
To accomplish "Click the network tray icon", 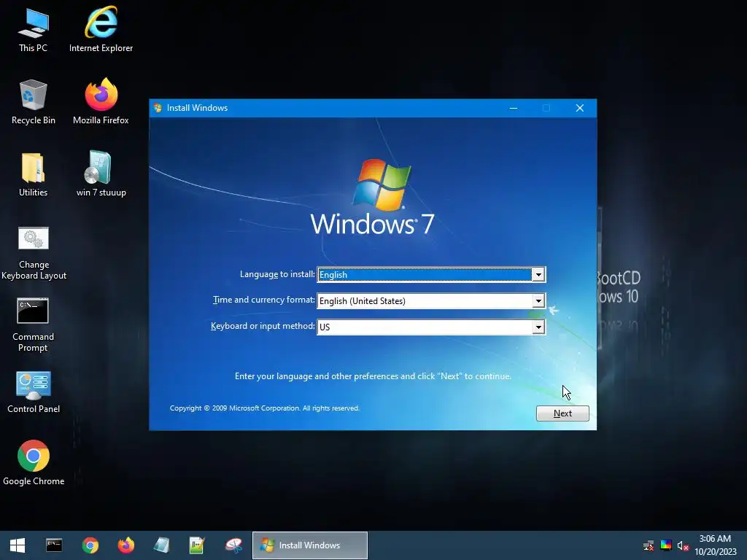I will click(x=649, y=545).
